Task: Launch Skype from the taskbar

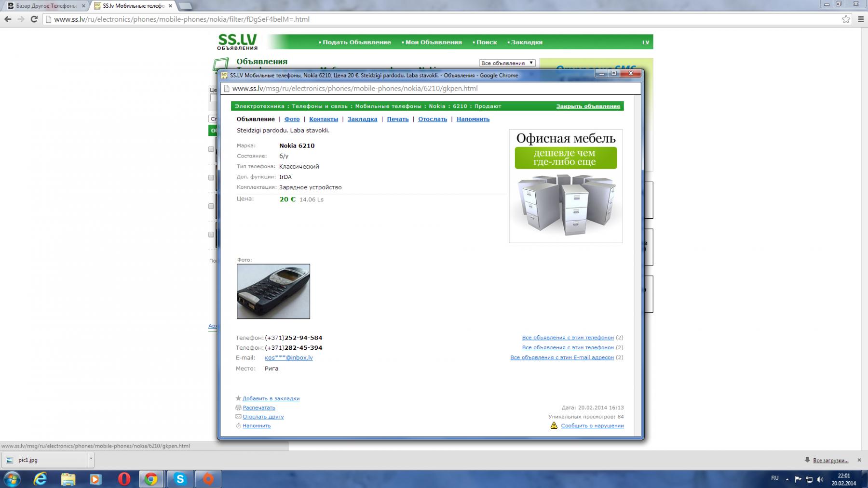Action: point(180,479)
